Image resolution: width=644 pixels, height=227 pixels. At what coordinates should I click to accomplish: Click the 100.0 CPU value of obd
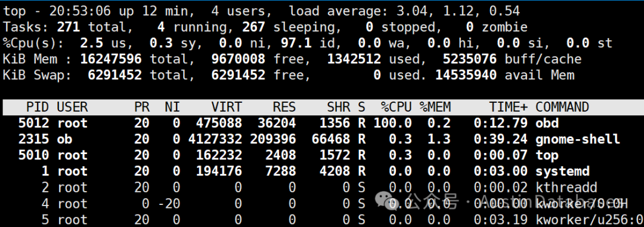[x=392, y=123]
